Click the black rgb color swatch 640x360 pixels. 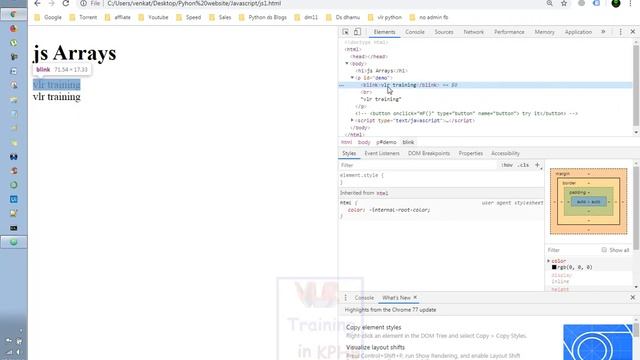coord(554,267)
